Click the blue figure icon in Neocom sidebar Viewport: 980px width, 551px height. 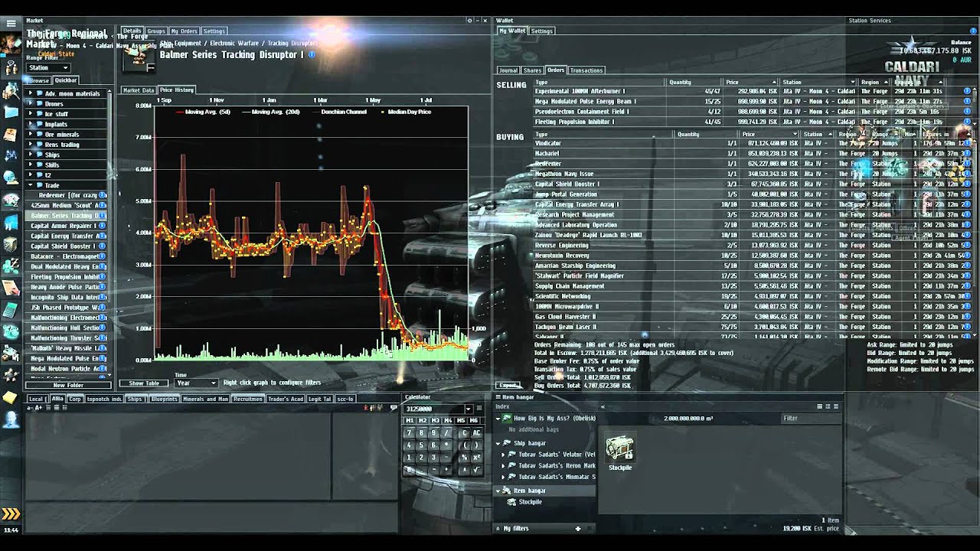pyautogui.click(x=11, y=419)
